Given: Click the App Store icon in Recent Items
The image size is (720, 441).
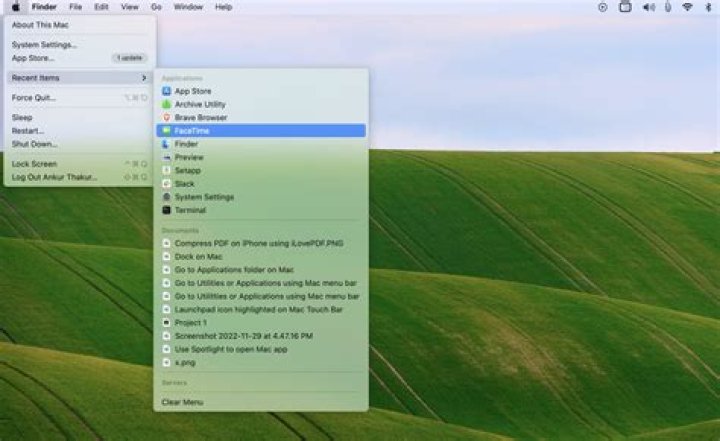Looking at the screenshot, I should (167, 91).
